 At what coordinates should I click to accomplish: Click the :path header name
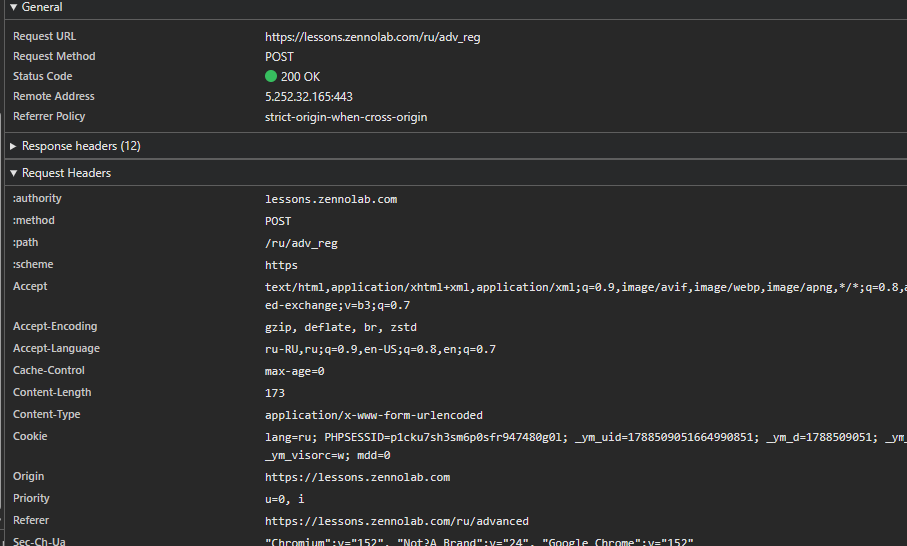click(x=25, y=242)
